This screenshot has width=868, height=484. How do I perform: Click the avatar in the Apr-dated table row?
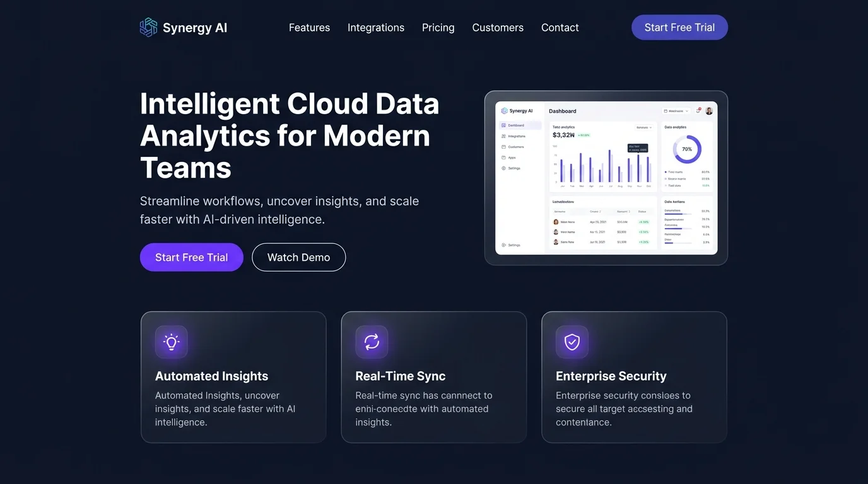pyautogui.click(x=556, y=222)
